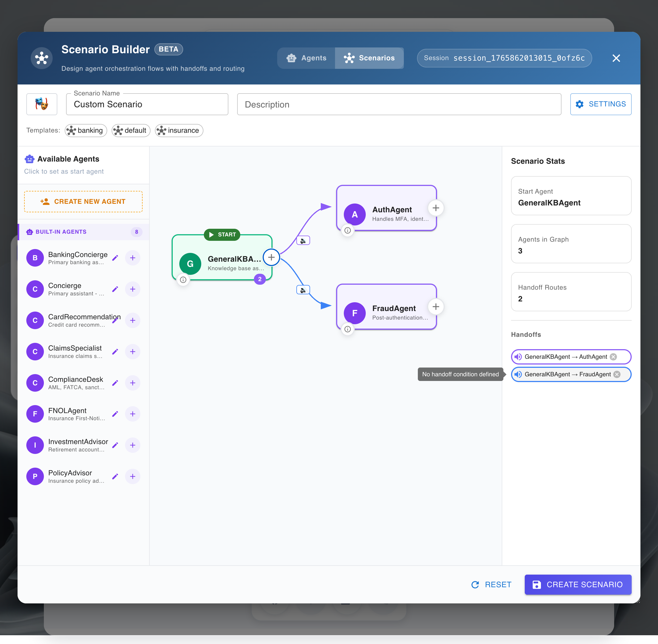Toggle the GeneralKBAgent → FraudAgent handoff speaker
658x644 pixels.
pyautogui.click(x=518, y=374)
